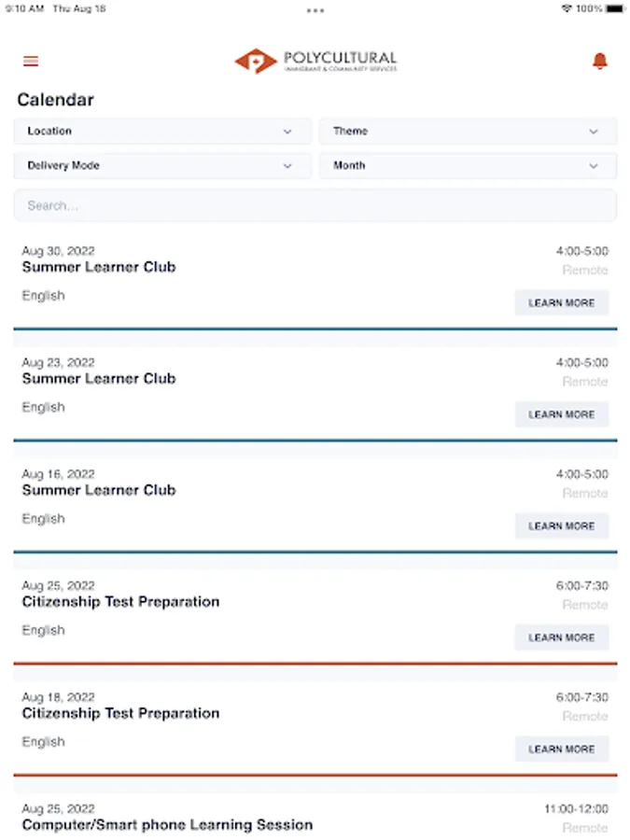Open the Aug 25 Citizenship Test Preparation title

pyautogui.click(x=120, y=602)
